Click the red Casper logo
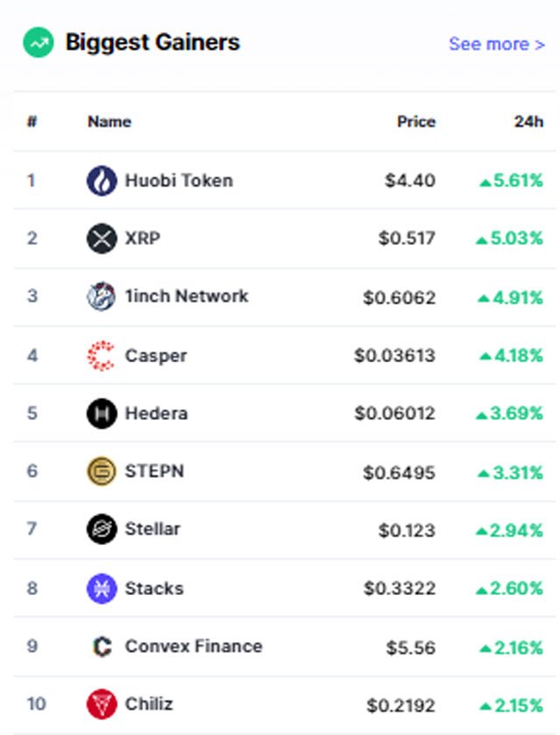 click(101, 355)
